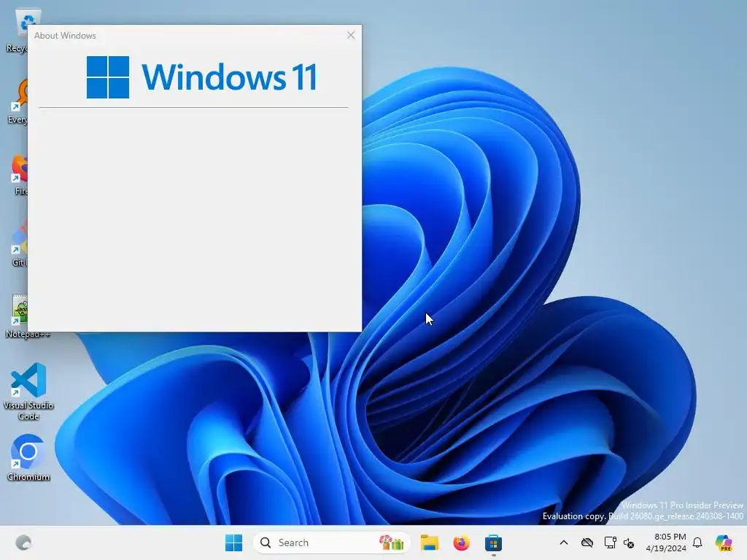Open clock and date flyout
Image resolution: width=747 pixels, height=560 pixels.
click(666, 542)
